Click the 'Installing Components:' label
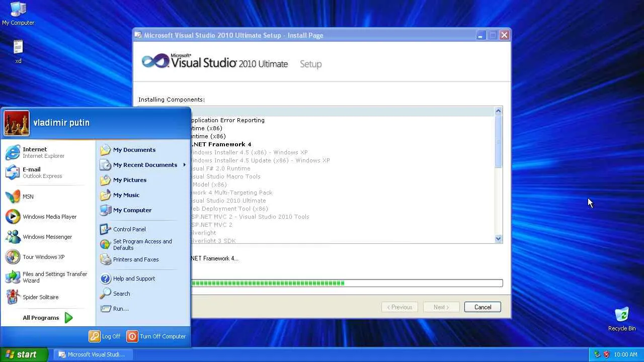 pyautogui.click(x=172, y=100)
